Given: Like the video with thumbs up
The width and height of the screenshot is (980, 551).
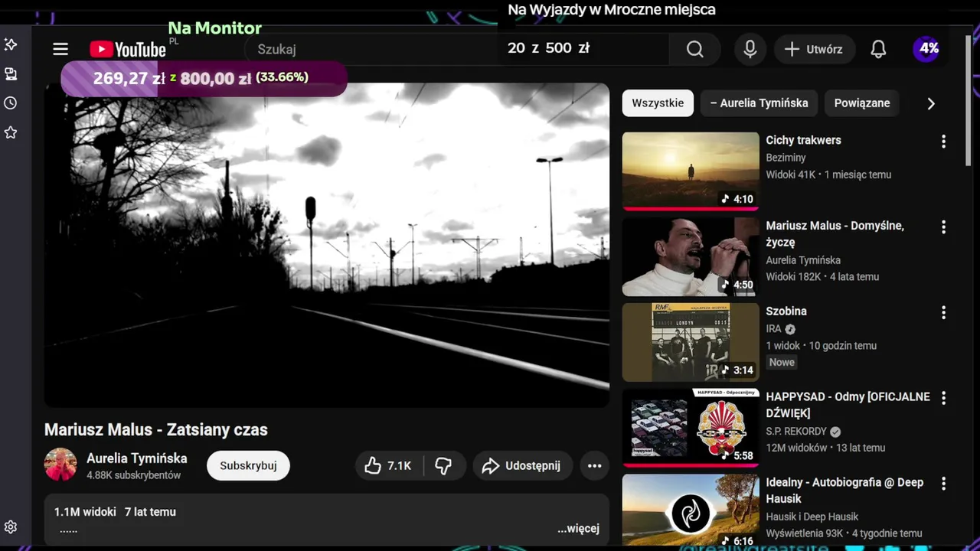Looking at the screenshot, I should pyautogui.click(x=390, y=465).
